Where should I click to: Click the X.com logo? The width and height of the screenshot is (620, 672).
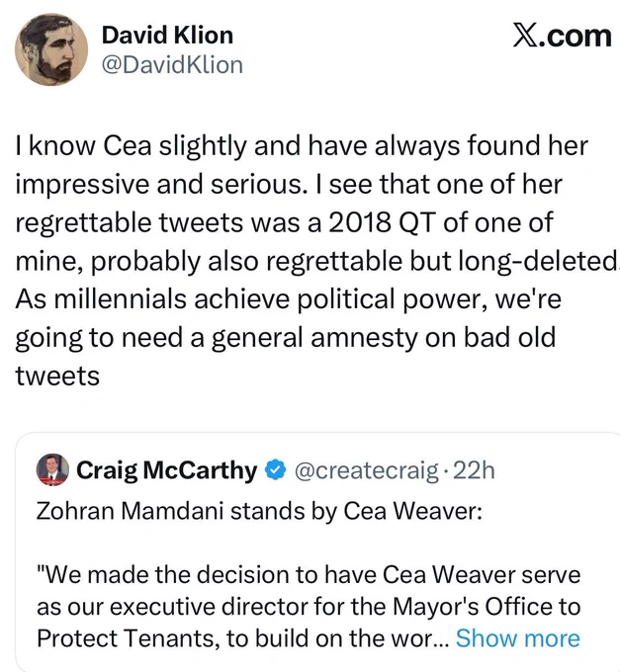tap(562, 36)
